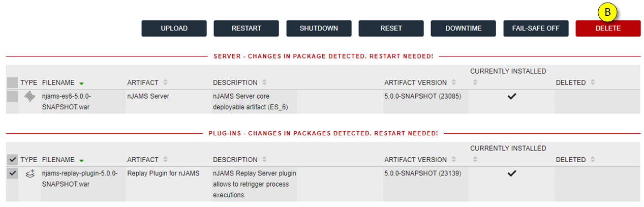Click the Upload button
The width and height of the screenshot is (644, 207).
click(174, 28)
